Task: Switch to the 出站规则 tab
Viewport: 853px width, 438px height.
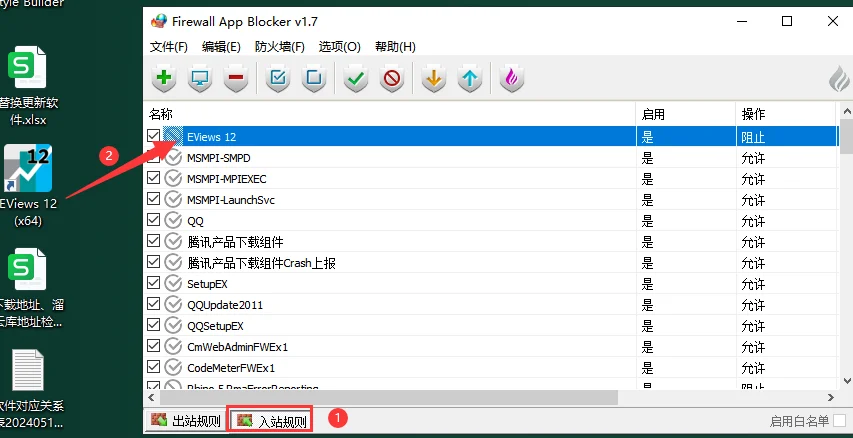Action: tap(186, 421)
